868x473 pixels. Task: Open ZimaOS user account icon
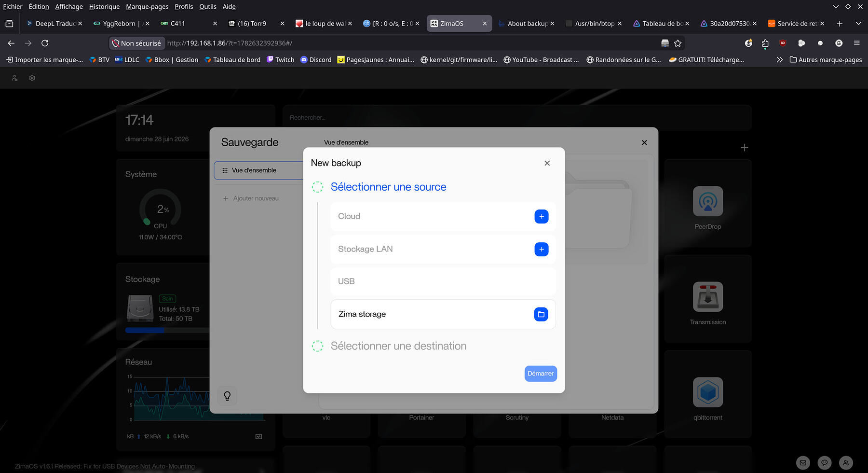[x=14, y=78]
